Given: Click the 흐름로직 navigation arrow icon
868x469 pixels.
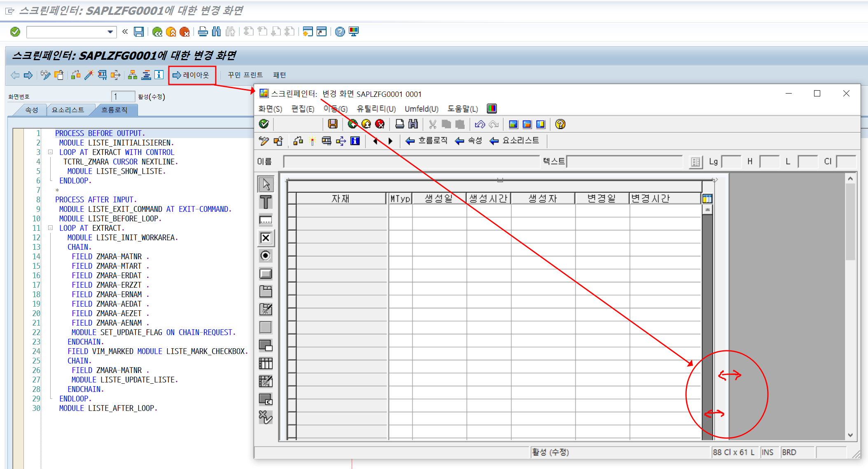Looking at the screenshot, I should click(x=410, y=141).
